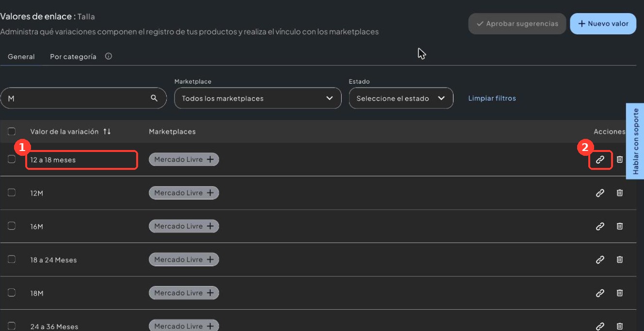Check the 12M row checkbox
The height and width of the screenshot is (331, 644).
(x=12, y=193)
